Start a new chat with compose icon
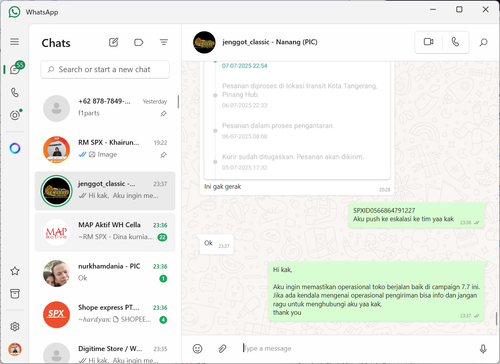 click(114, 42)
